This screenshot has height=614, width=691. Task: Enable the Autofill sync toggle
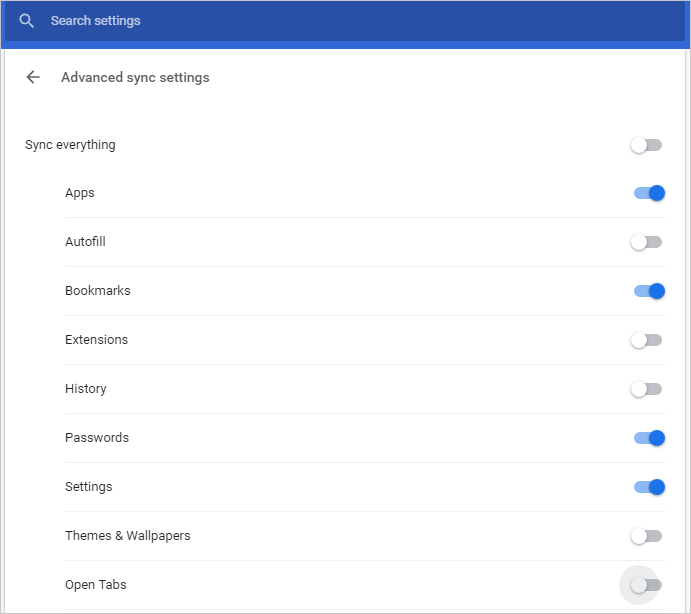pos(646,242)
